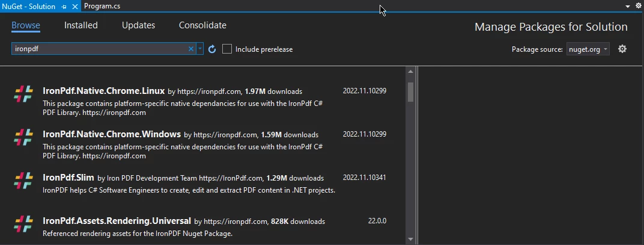Clear the ironpdf search text
Viewport: 644px width, 245px height.
[191, 49]
